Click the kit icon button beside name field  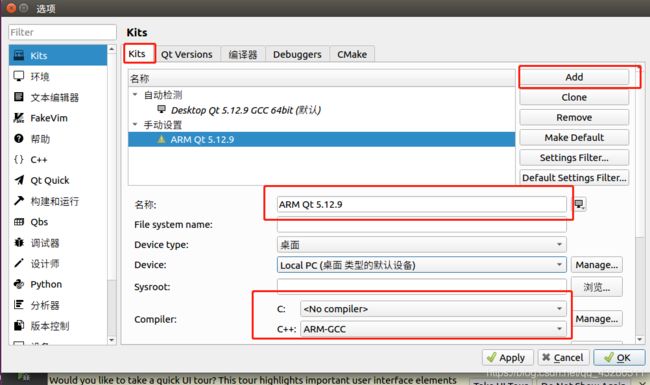580,204
